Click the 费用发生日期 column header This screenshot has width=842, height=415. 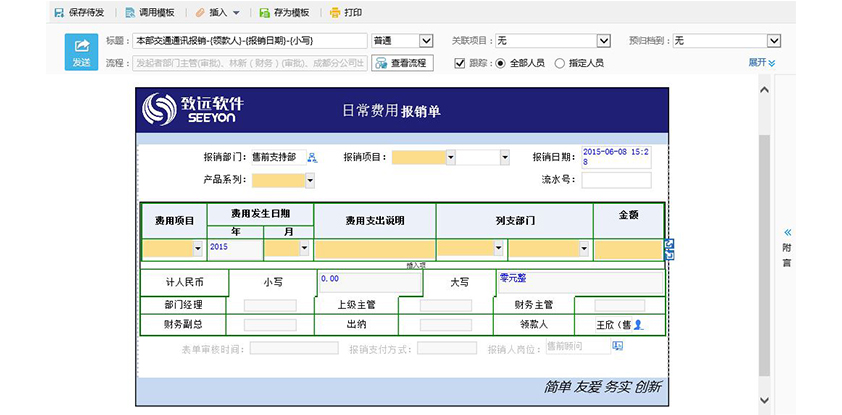260,214
